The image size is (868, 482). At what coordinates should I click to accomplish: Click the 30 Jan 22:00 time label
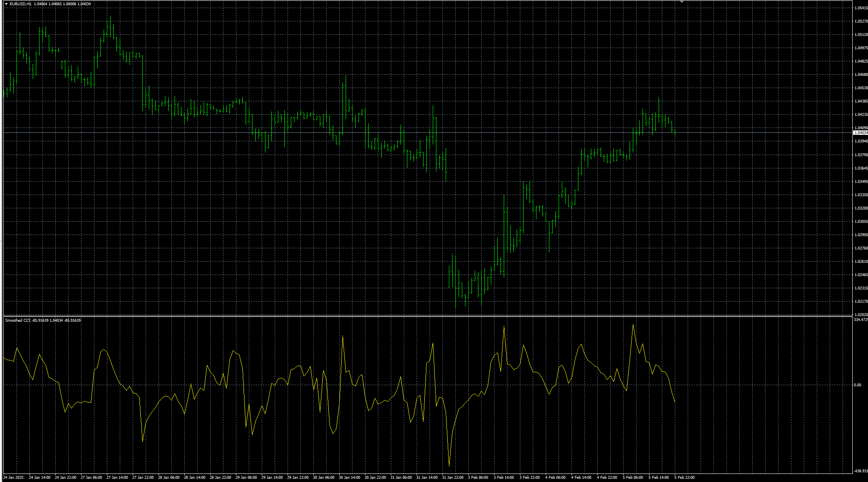pyautogui.click(x=376, y=478)
